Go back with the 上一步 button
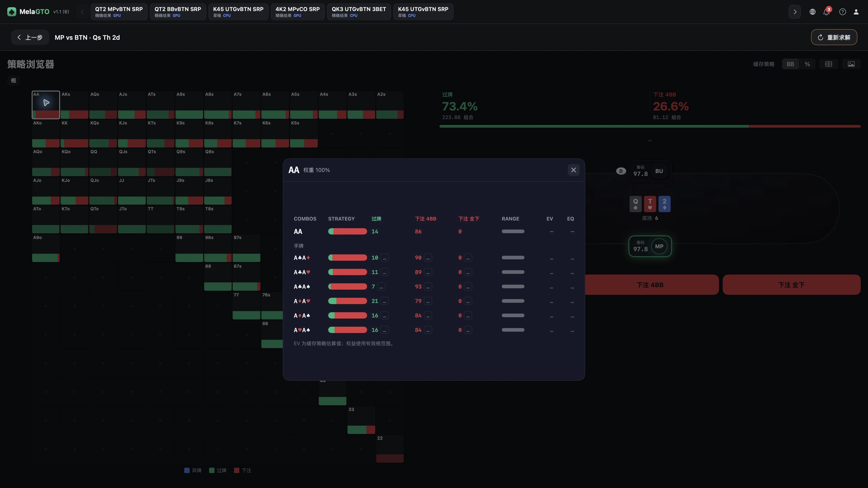868x488 pixels. coord(30,37)
